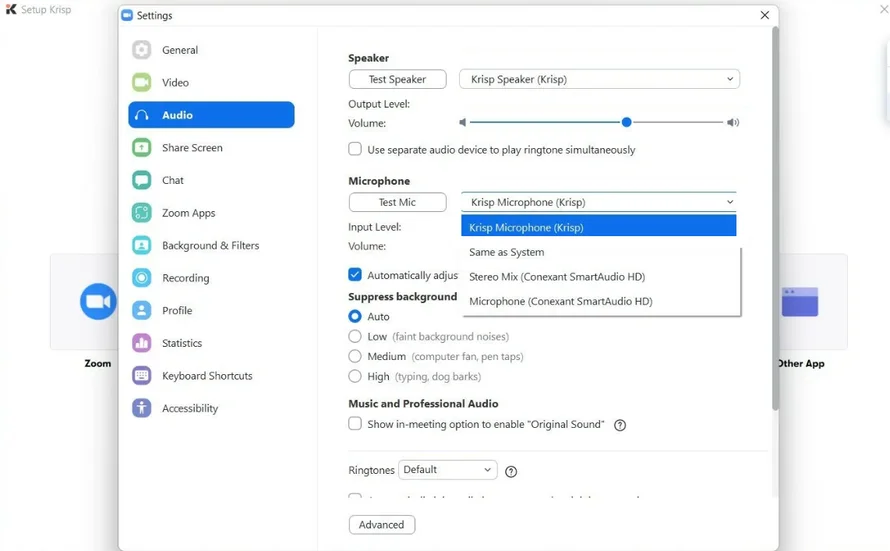Image resolution: width=890 pixels, height=551 pixels.
Task: Open the Accessibility settings tab
Action: pos(211,408)
